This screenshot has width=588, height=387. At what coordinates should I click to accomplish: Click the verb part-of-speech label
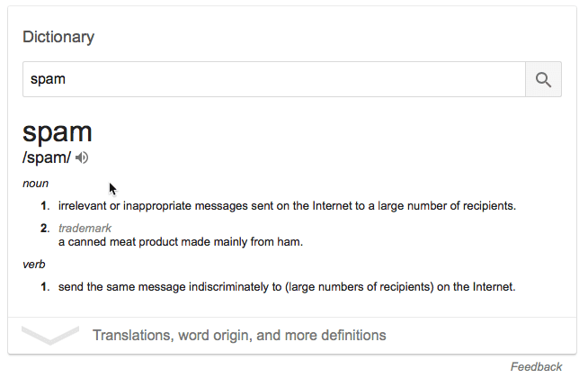[34, 265]
